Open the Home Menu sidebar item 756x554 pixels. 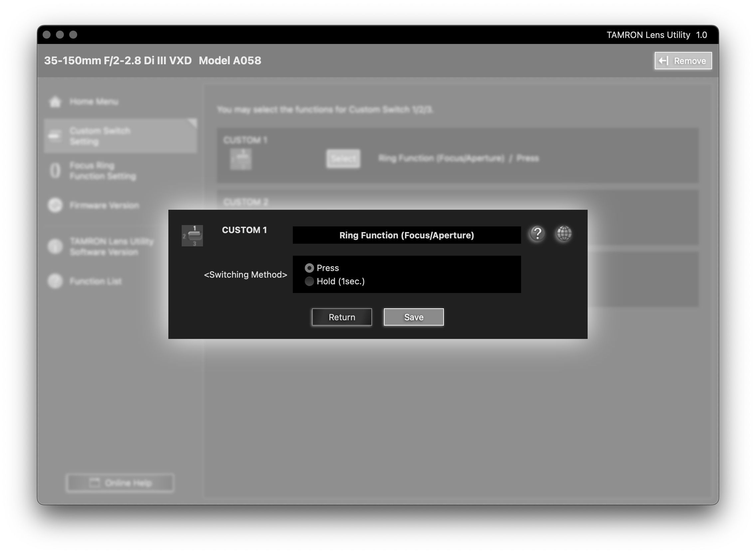tap(94, 102)
